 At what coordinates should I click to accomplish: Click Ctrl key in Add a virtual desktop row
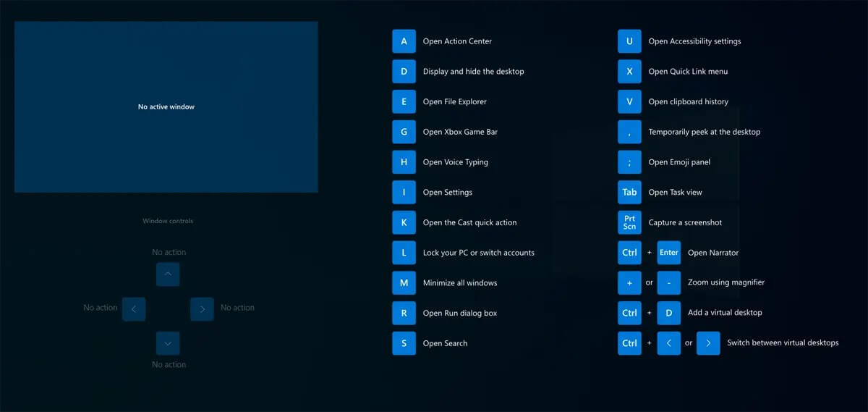tap(629, 313)
